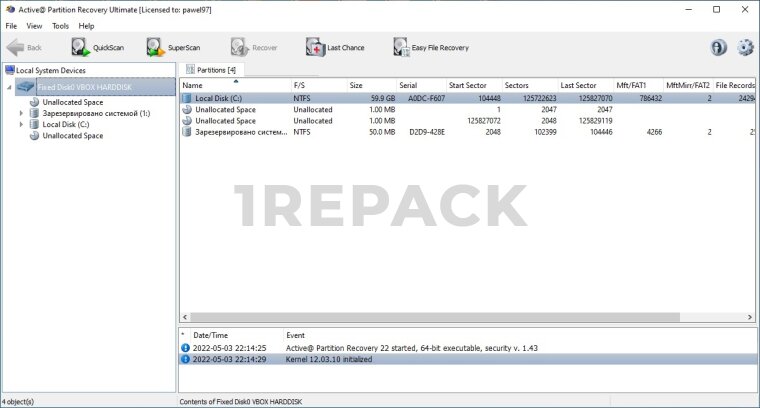
Task: Click the Recover toolbar button
Action: tap(254, 48)
